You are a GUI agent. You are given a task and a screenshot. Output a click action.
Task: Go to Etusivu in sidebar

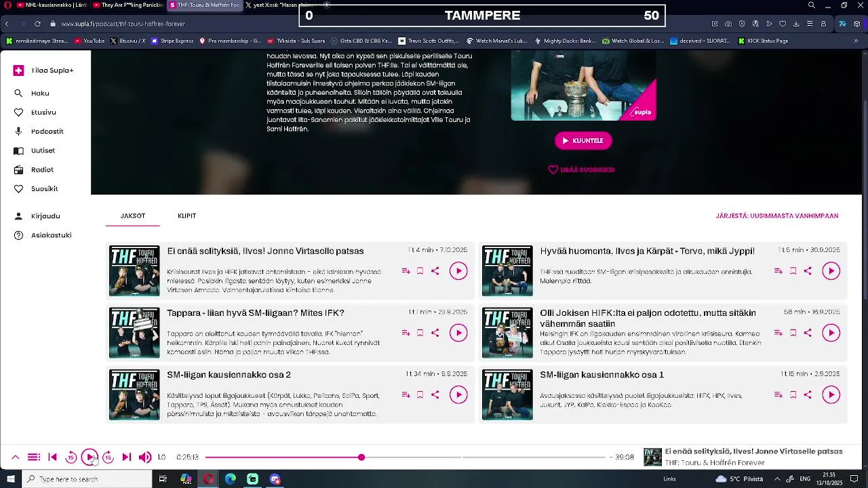[35, 112]
